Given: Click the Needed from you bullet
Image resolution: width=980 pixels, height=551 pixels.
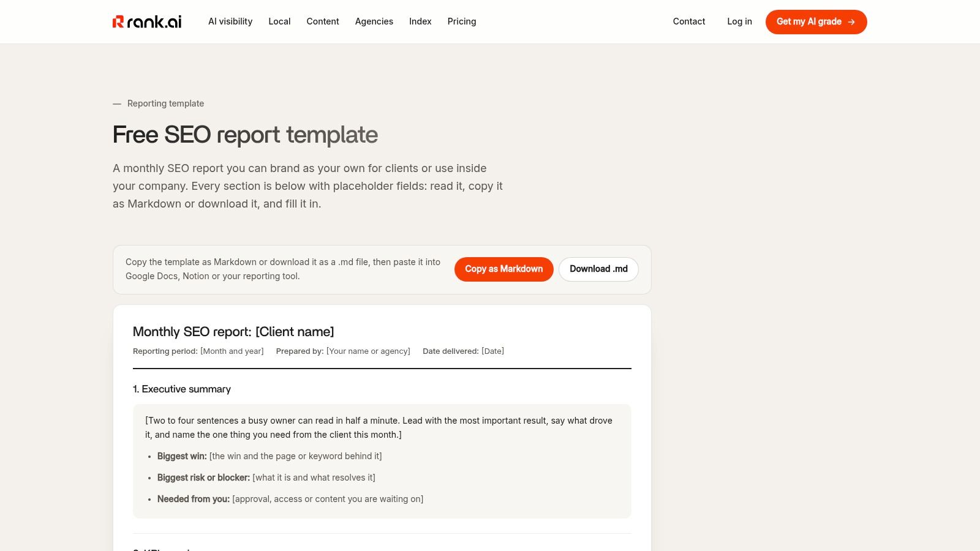Looking at the screenshot, I should (x=290, y=499).
